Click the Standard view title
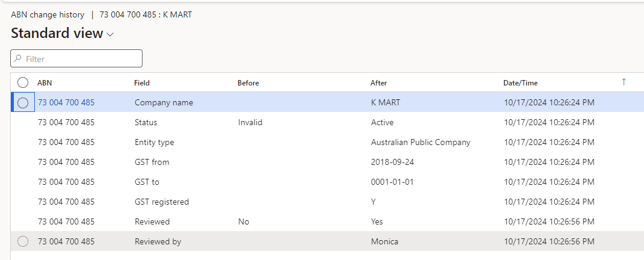Viewport: 644px width, 260px height. (x=57, y=33)
